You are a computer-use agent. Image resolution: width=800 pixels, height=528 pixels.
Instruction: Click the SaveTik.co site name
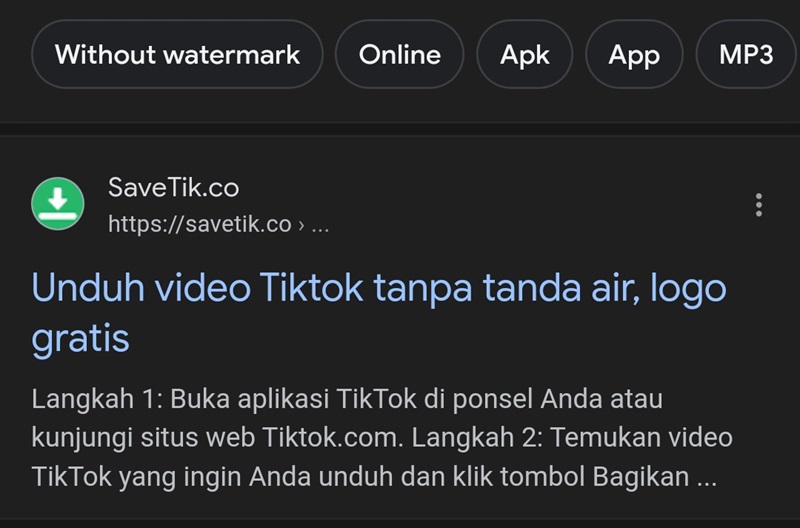[173, 187]
